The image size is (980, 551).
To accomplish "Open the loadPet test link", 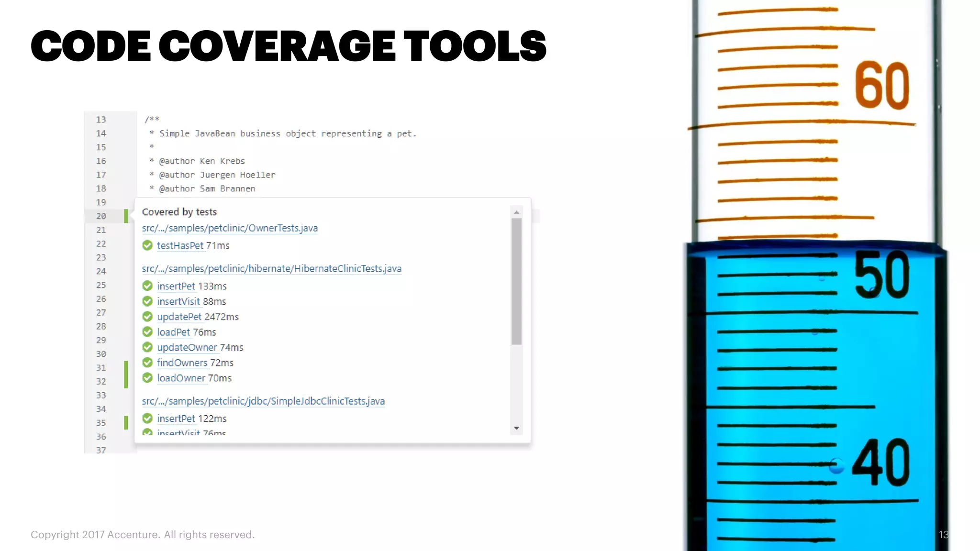I will tap(174, 332).
